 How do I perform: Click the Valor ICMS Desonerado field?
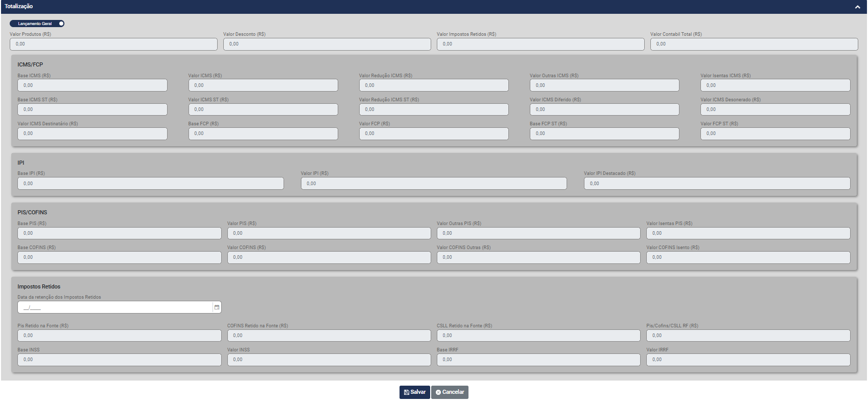775,109
